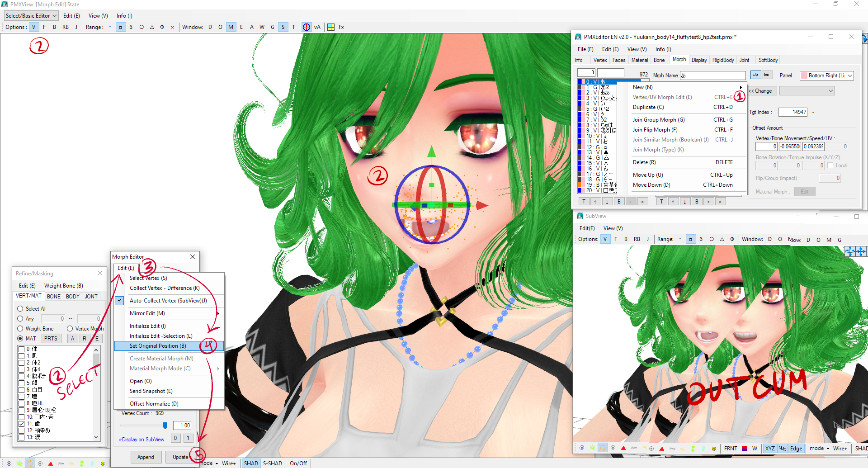Select the 'Any' radio button
This screenshot has height=468, width=868.
(20, 319)
